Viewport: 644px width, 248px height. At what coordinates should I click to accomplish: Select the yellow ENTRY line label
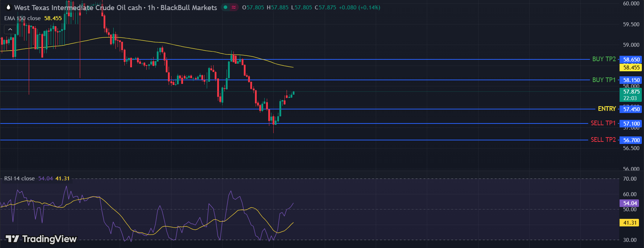coord(607,109)
